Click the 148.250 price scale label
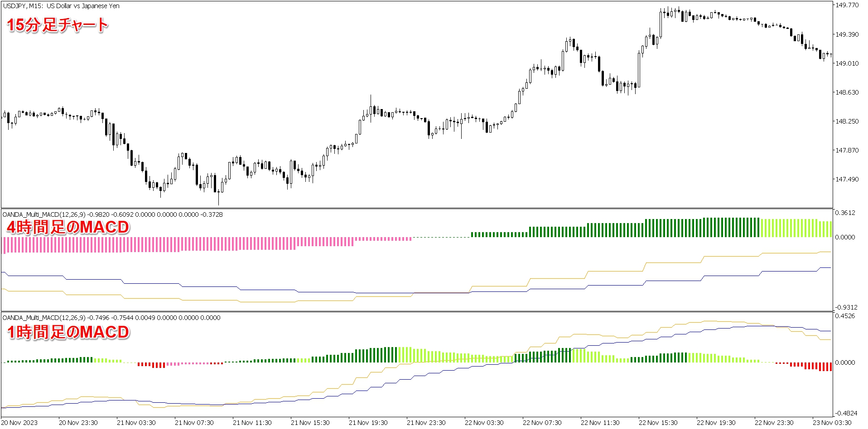868x429 pixels. click(847, 121)
